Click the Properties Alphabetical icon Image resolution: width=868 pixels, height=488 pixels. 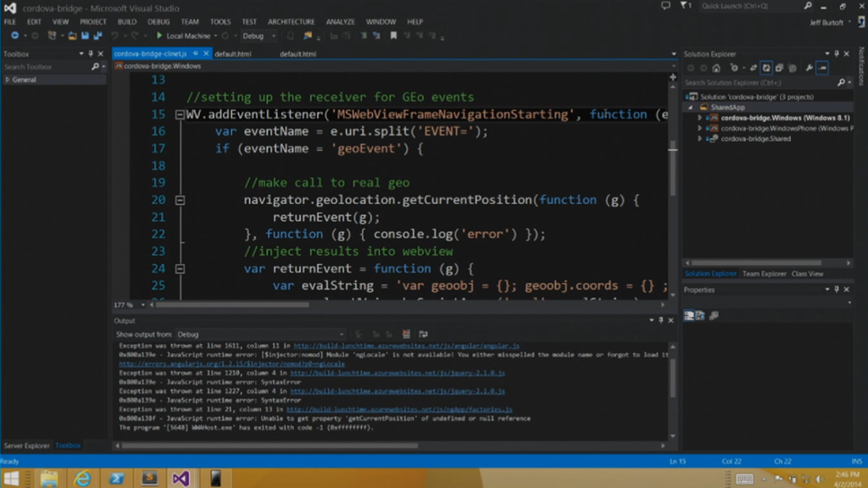700,315
